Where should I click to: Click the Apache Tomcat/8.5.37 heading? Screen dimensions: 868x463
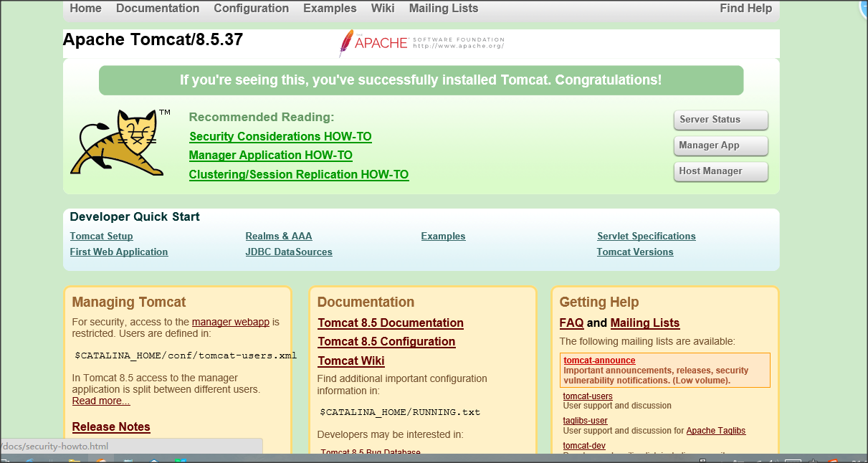pyautogui.click(x=153, y=39)
